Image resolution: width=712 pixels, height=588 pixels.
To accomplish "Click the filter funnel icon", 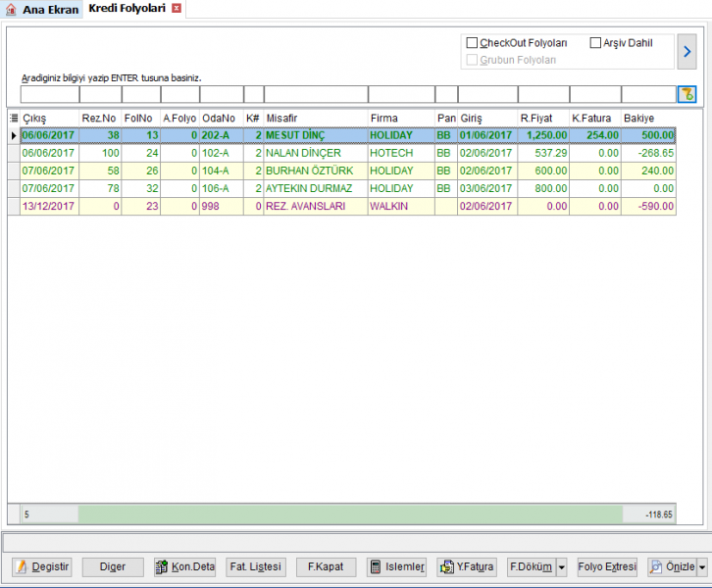I will (687, 94).
